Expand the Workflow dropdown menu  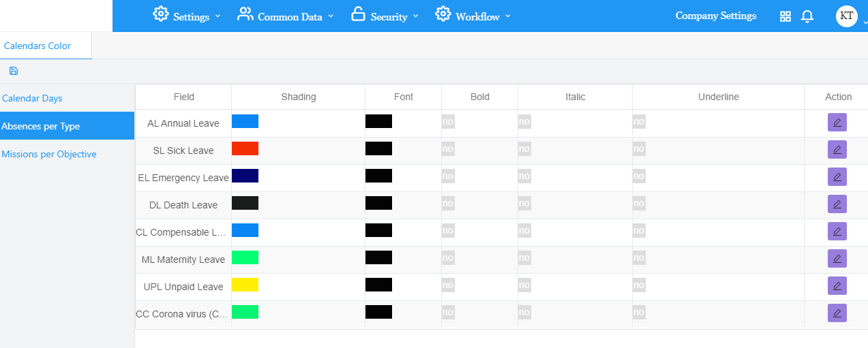tap(473, 16)
